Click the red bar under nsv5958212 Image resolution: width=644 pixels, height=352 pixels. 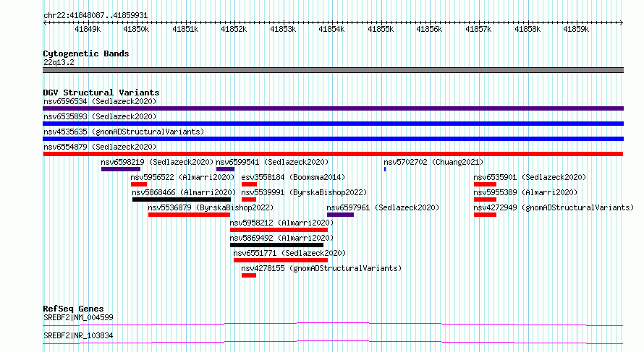(279, 230)
